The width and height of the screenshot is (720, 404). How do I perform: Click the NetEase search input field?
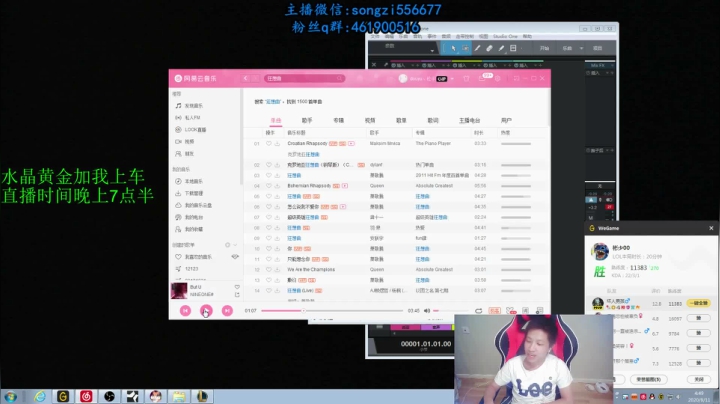point(303,79)
